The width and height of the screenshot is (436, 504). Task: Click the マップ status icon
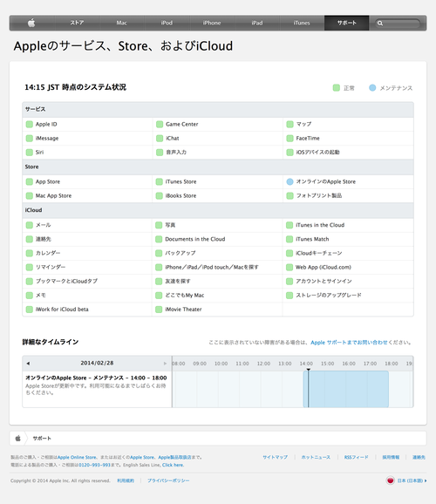click(290, 124)
